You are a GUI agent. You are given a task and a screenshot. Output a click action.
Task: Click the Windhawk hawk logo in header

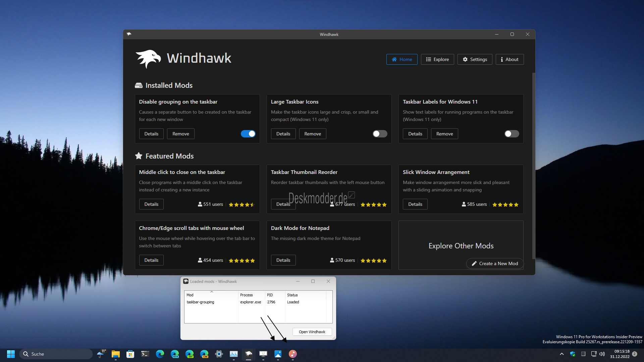tap(148, 59)
